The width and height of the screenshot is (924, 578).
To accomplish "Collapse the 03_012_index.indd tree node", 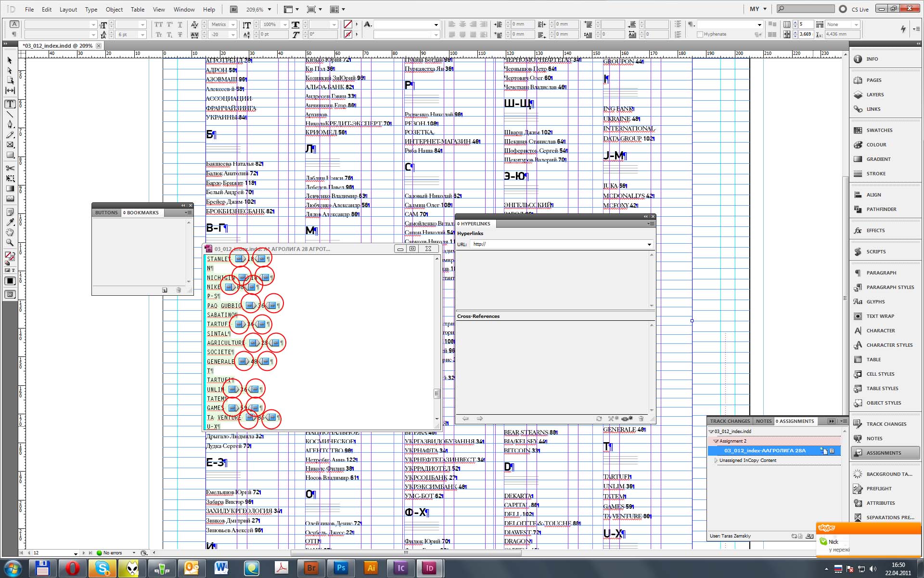I will coord(711,432).
